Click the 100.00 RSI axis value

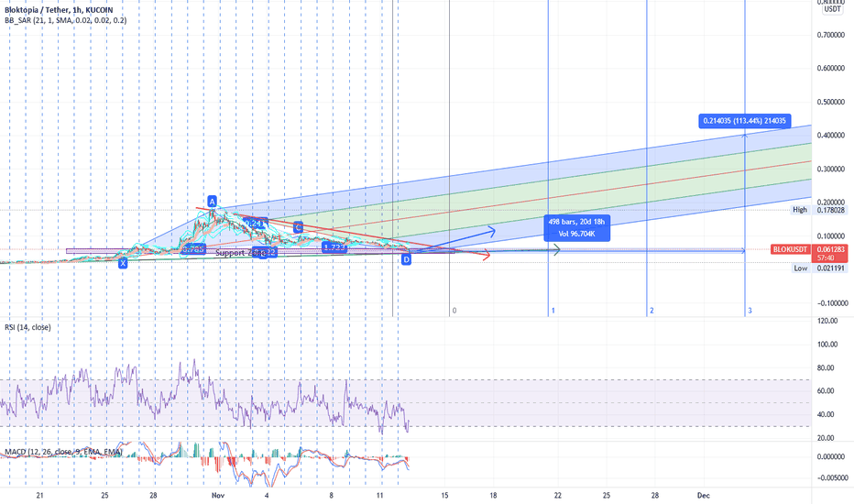827,345
